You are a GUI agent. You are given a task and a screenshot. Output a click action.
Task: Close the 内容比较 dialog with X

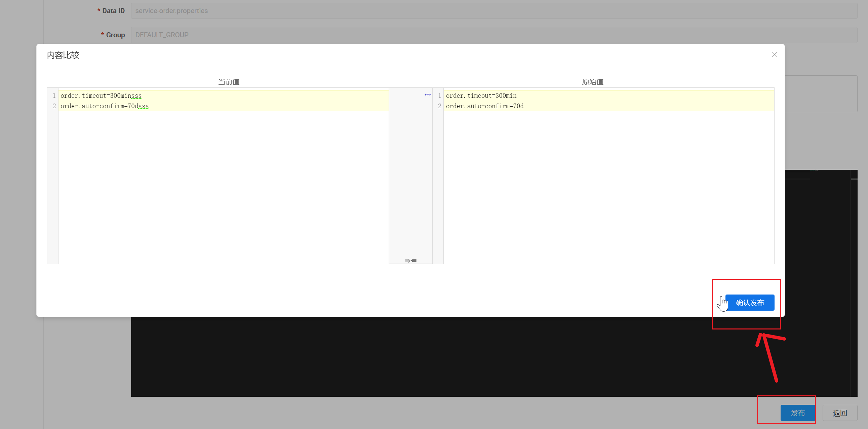pyautogui.click(x=774, y=54)
